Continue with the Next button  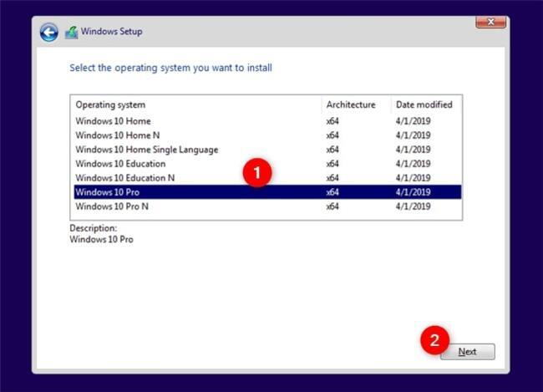468,351
